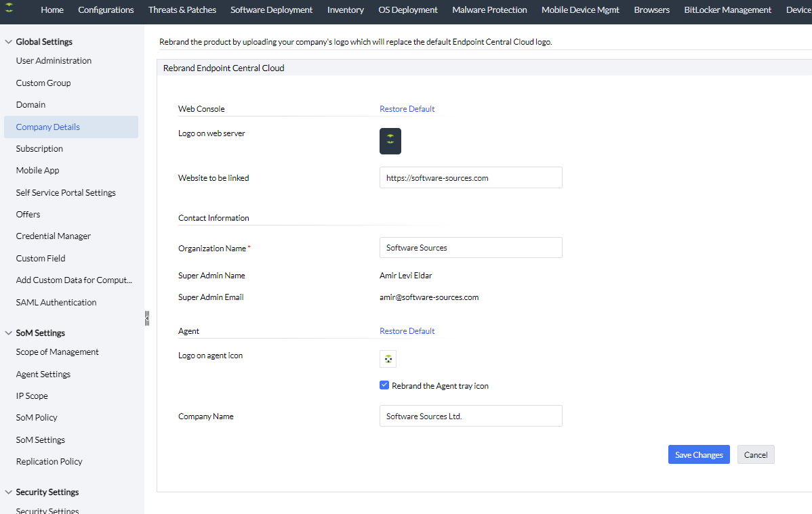Viewport: 812px width, 514px height.
Task: Focus the Organization Name input field
Action: coord(470,248)
